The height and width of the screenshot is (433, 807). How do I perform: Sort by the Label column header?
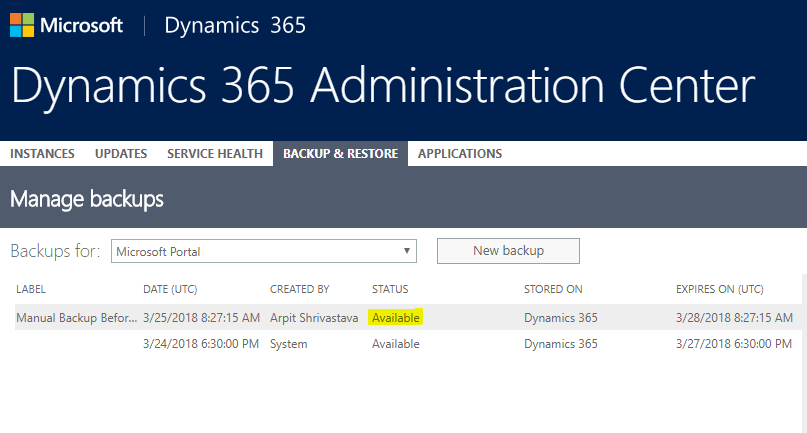point(31,289)
